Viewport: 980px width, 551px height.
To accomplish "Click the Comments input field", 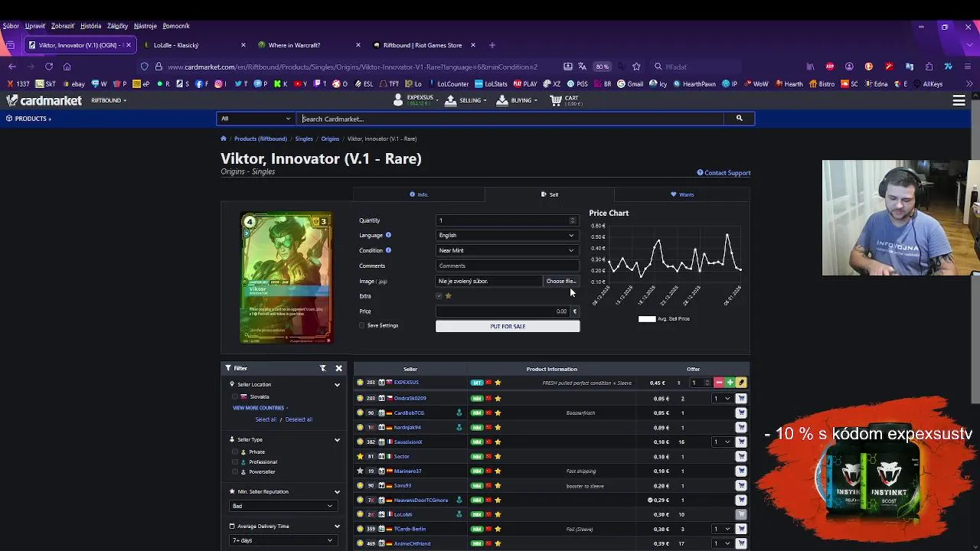I will [x=507, y=266].
